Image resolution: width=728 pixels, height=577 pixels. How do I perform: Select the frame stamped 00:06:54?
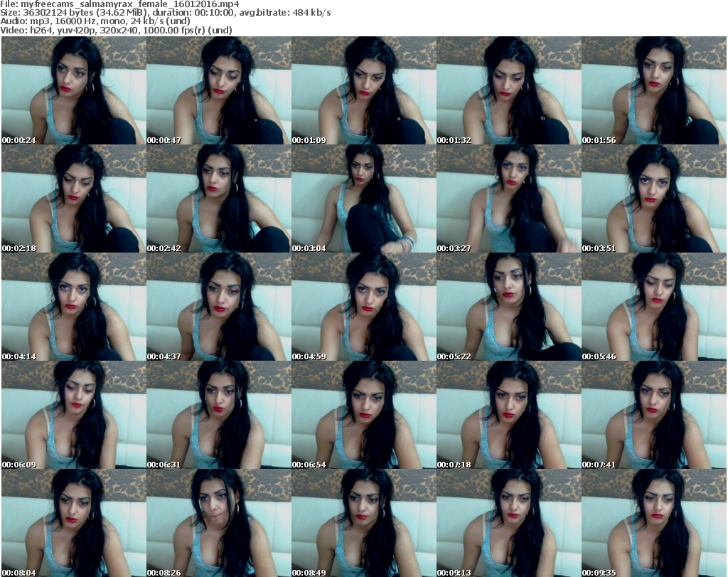click(363, 415)
